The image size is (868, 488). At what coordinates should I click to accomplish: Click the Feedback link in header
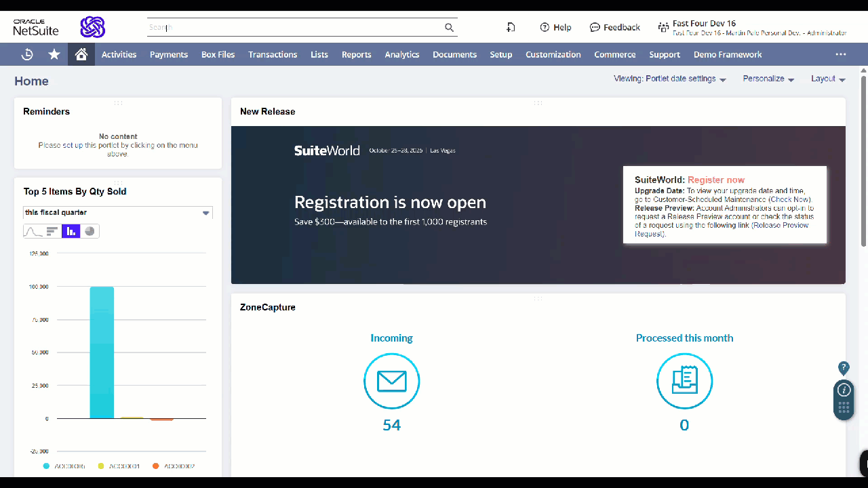(615, 28)
